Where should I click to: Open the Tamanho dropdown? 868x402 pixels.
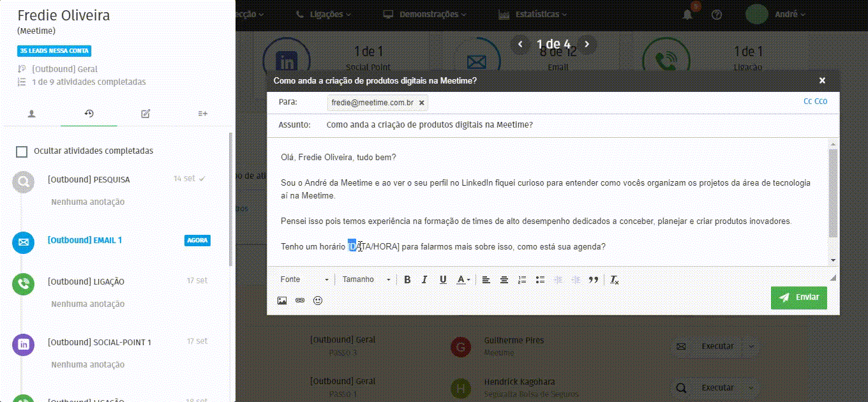(x=366, y=279)
